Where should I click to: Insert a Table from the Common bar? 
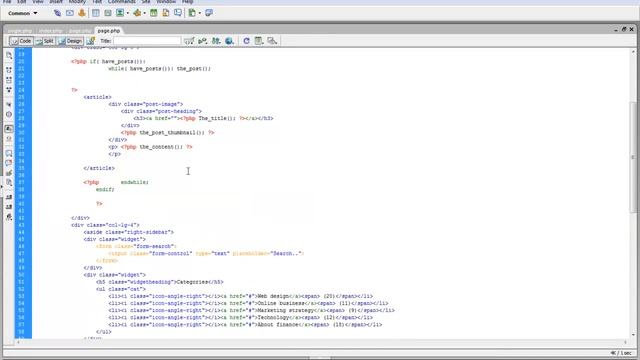pyautogui.click(x=96, y=13)
